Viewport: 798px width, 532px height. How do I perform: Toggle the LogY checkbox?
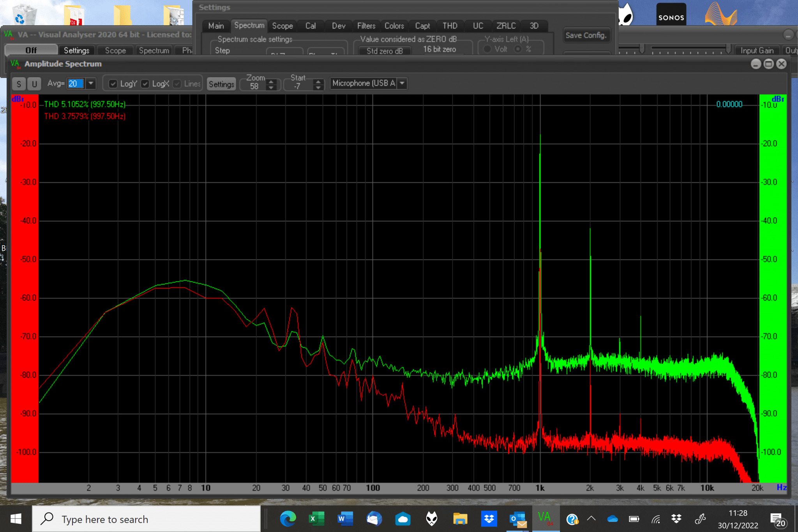point(113,84)
